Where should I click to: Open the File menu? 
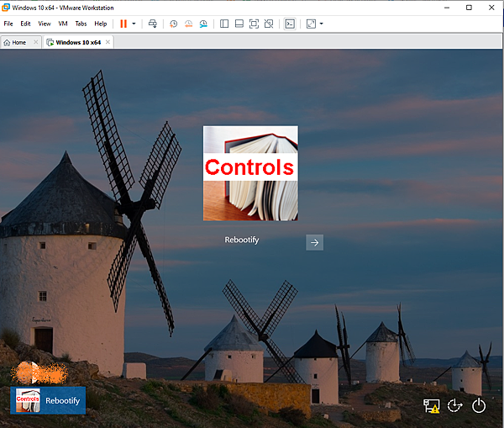(x=8, y=24)
